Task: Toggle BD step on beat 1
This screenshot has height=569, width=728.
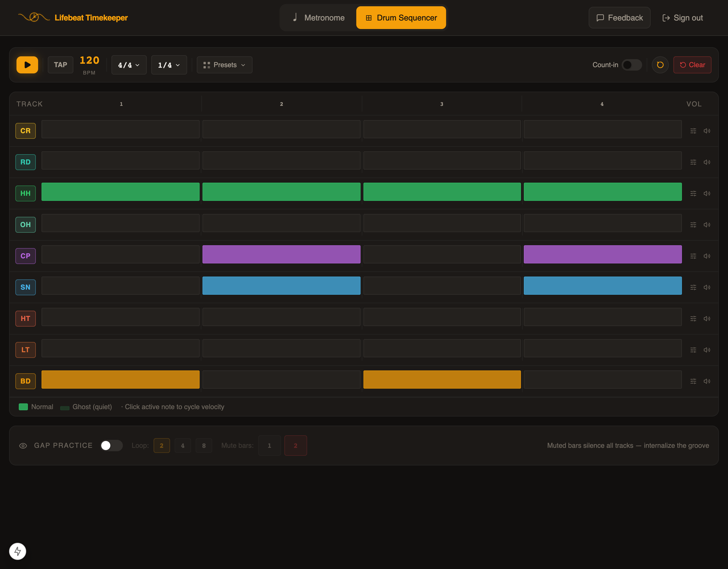Action: [x=120, y=380]
